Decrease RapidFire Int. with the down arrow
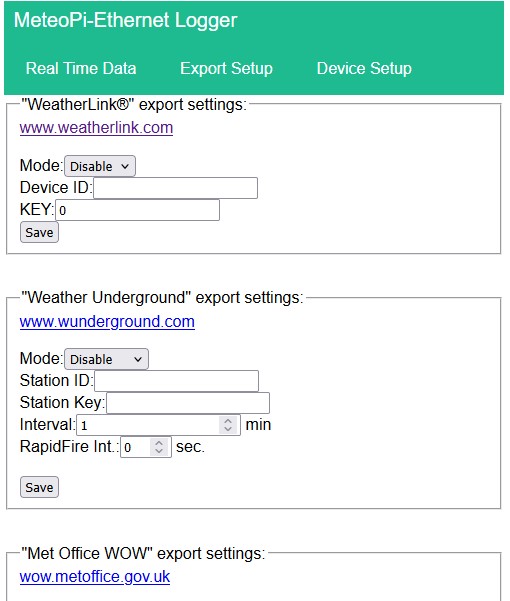Image resolution: width=510 pixels, height=601 pixels. (x=159, y=451)
